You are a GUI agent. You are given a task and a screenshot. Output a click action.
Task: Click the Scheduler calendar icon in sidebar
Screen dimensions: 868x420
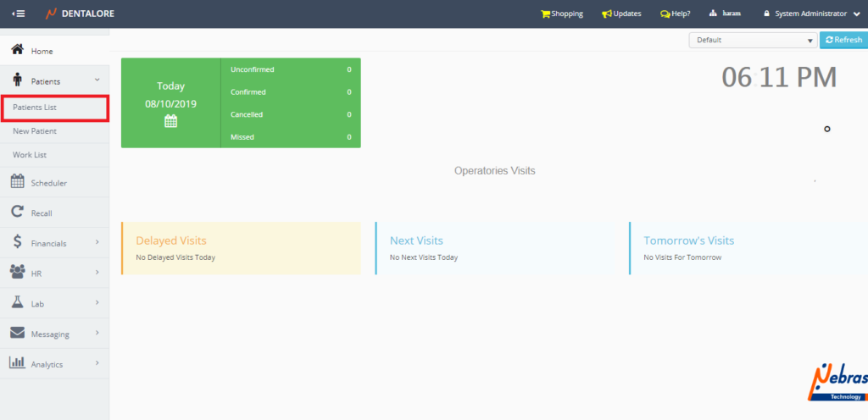(17, 182)
